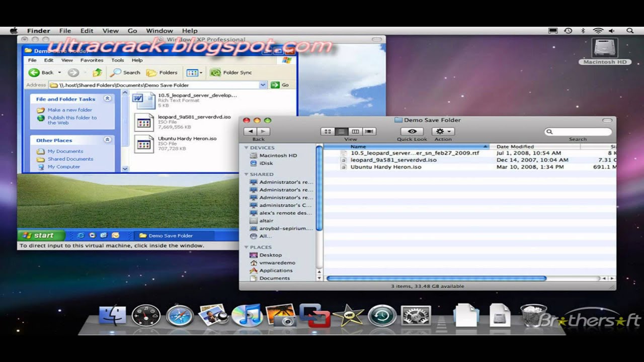Select Ubuntu Hardy Heron.iso in Finder list
This screenshot has height=362, width=644.
point(386,167)
